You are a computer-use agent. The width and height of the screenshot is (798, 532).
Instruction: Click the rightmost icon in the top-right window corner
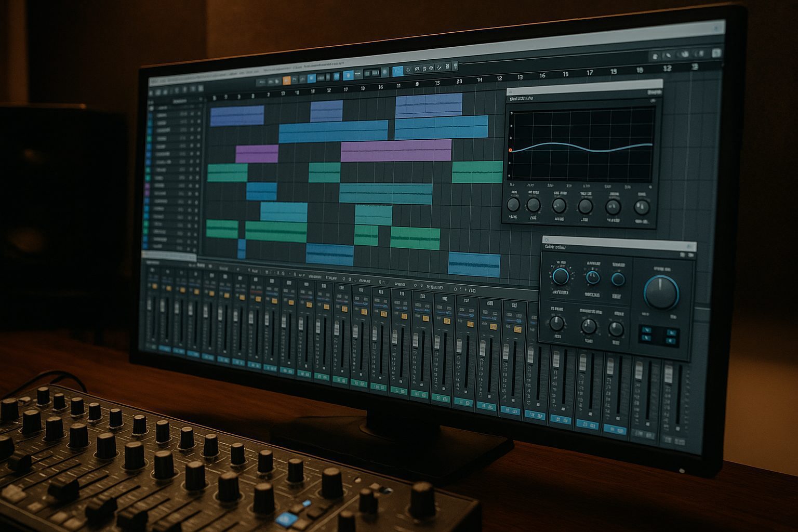pos(716,53)
